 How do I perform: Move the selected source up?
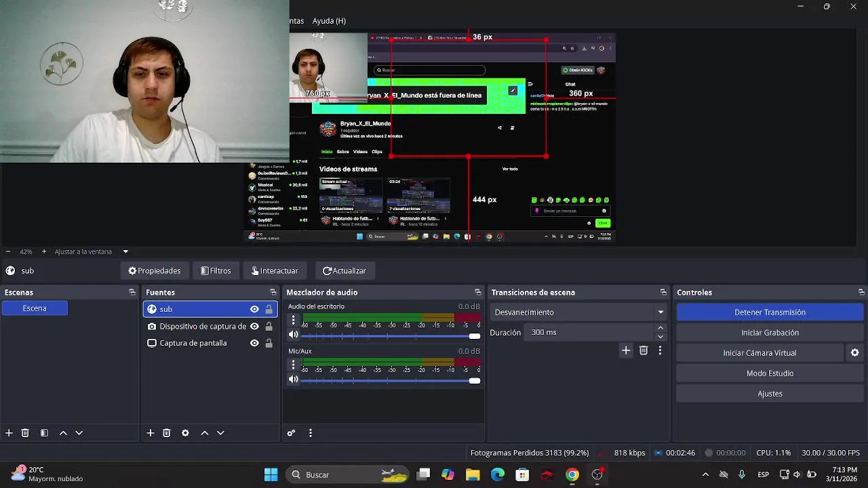coord(204,433)
